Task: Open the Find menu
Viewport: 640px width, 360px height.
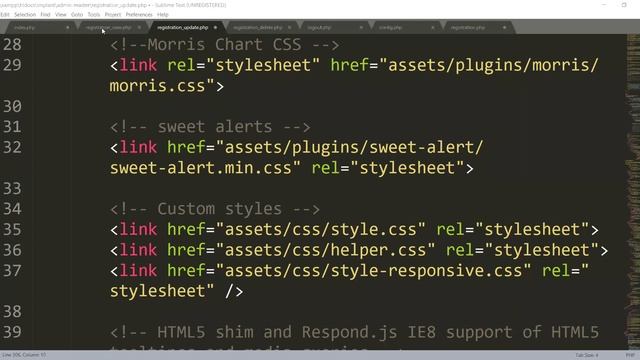Action: pos(45,15)
